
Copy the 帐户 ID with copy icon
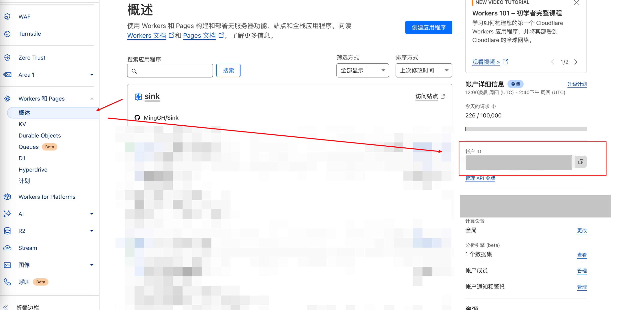click(x=581, y=162)
